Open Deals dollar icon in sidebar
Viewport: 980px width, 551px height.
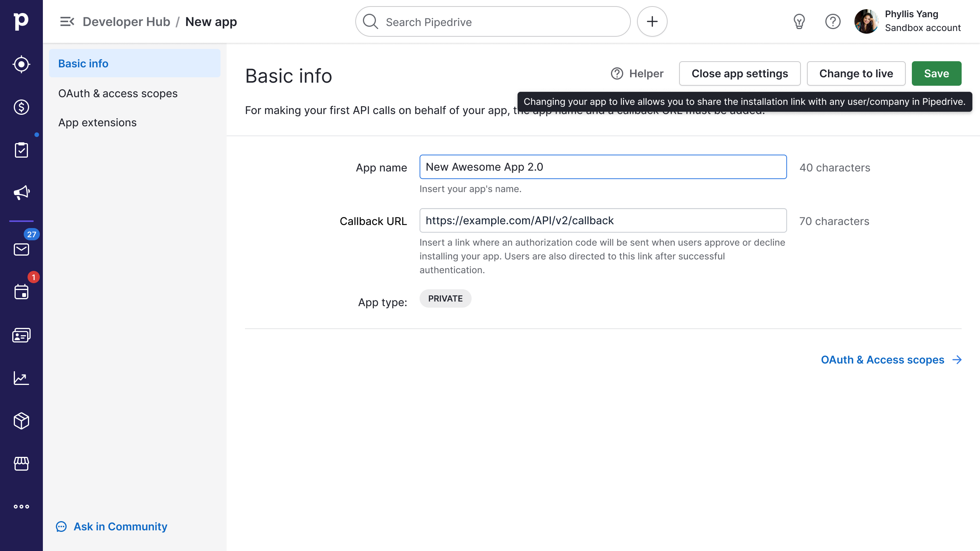[x=21, y=107]
